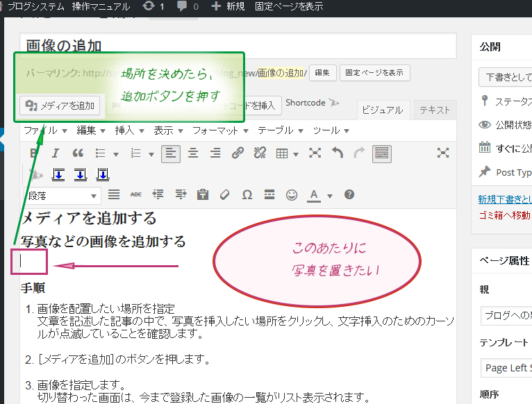Toggle the toolbar toggle keyboard icon
The width and height of the screenshot is (532, 404).
[x=381, y=153]
